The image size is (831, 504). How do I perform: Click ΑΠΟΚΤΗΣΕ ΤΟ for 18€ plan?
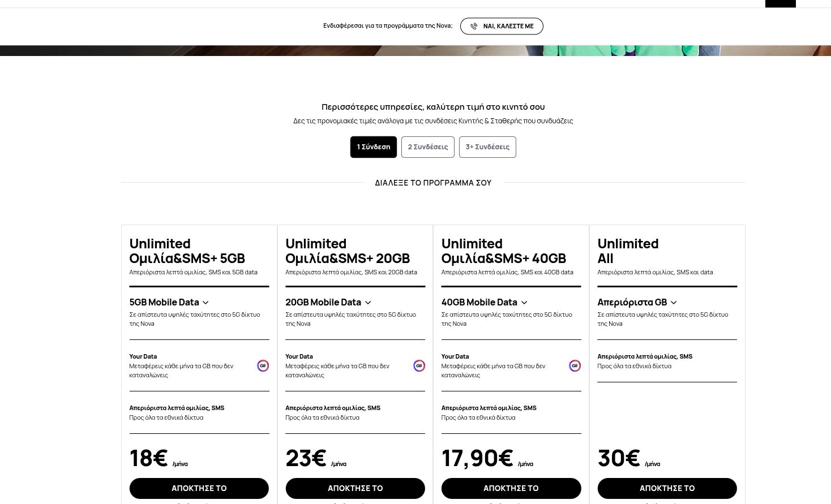click(x=199, y=488)
